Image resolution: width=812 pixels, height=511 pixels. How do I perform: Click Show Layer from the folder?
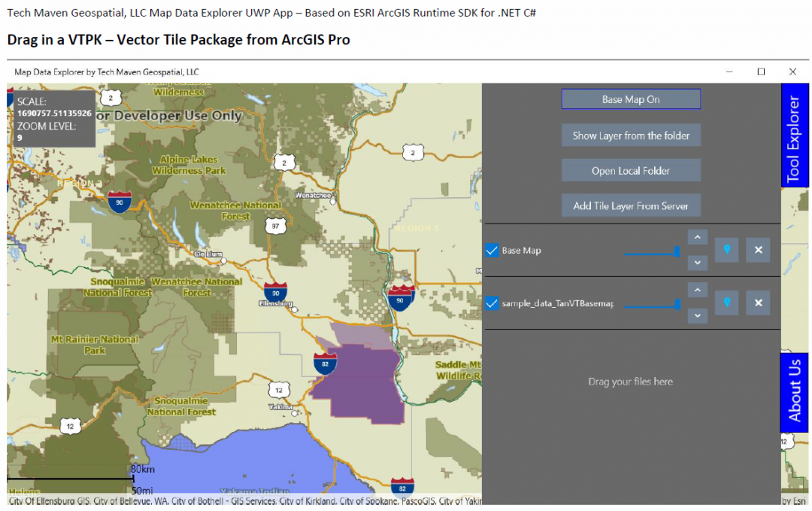[631, 135]
